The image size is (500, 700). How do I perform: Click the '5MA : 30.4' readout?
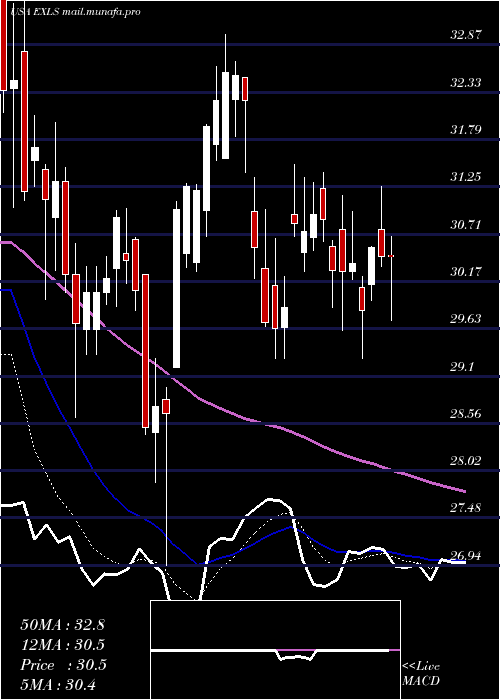(59, 685)
